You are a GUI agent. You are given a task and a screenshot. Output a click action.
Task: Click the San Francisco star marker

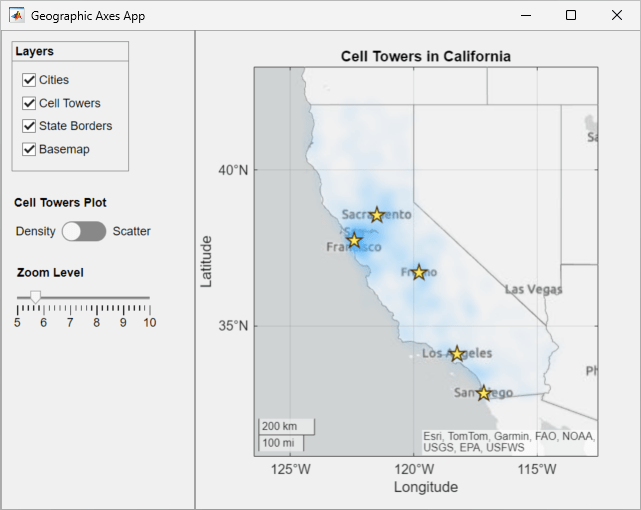[354, 240]
